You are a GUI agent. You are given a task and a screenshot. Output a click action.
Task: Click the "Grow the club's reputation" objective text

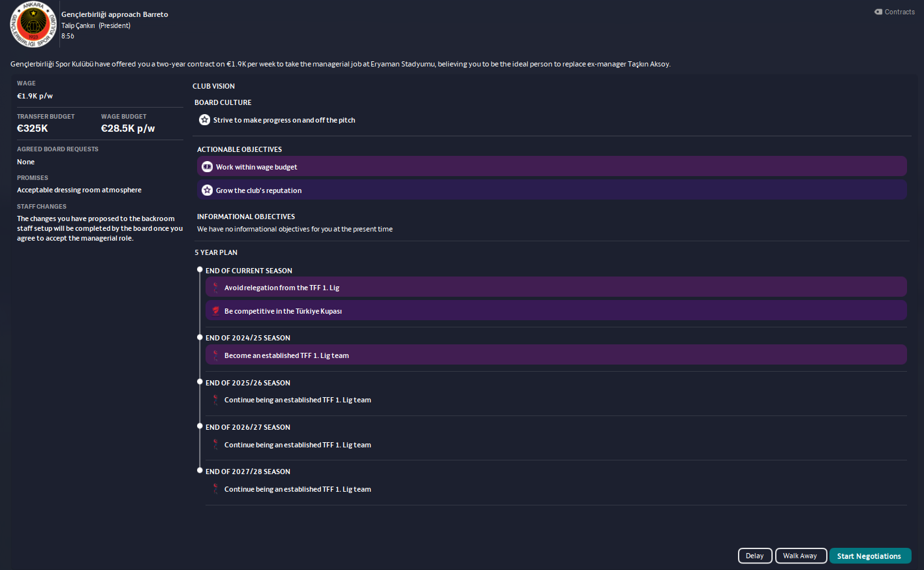click(x=258, y=190)
